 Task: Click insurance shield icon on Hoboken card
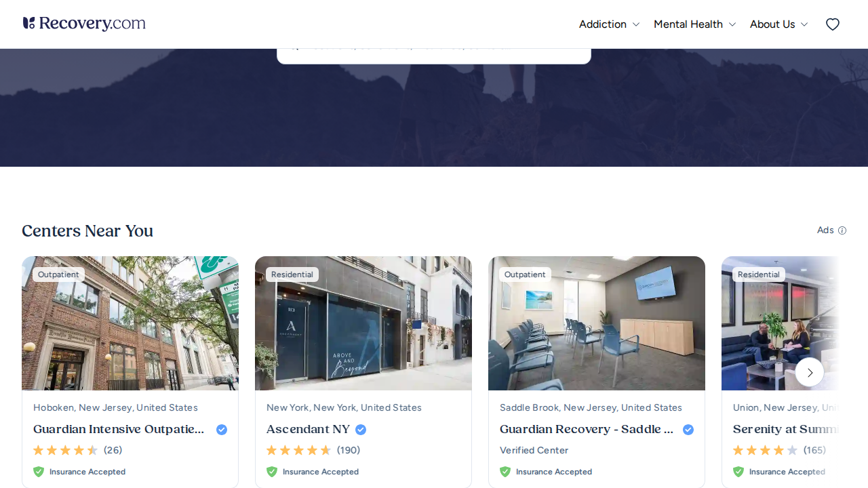pyautogui.click(x=39, y=472)
